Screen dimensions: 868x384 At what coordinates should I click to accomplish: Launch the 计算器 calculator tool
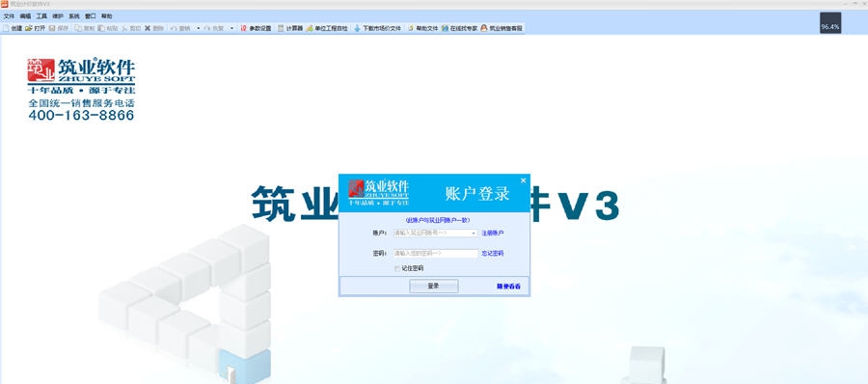tap(290, 28)
